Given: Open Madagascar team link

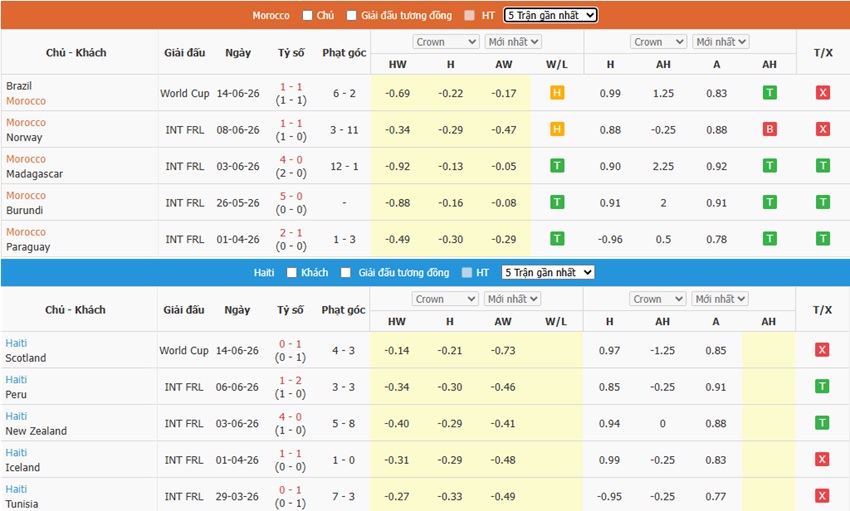Looking at the screenshot, I should (x=34, y=174).
